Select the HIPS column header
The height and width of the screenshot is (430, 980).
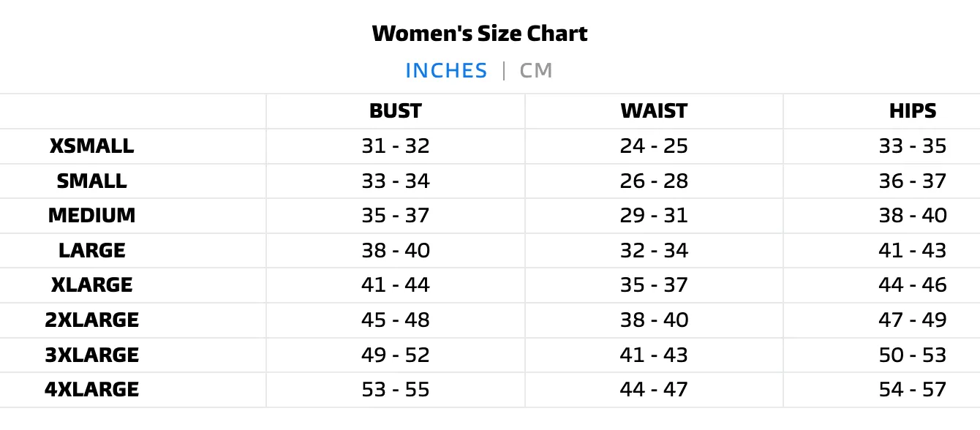(913, 111)
